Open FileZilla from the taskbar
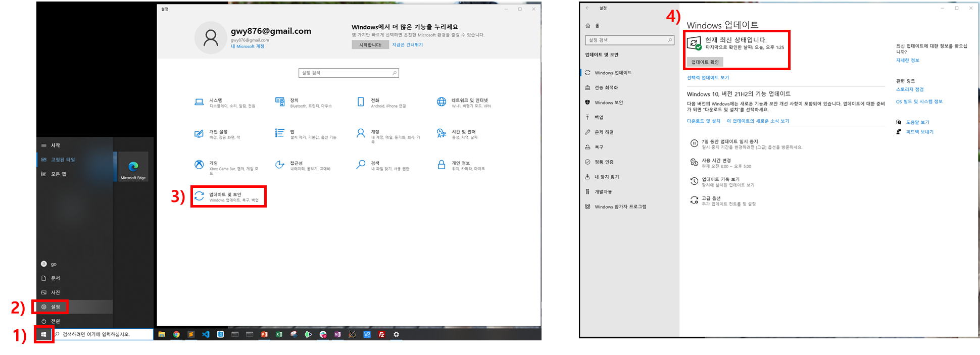This screenshot has height=355, width=980. tap(381, 334)
